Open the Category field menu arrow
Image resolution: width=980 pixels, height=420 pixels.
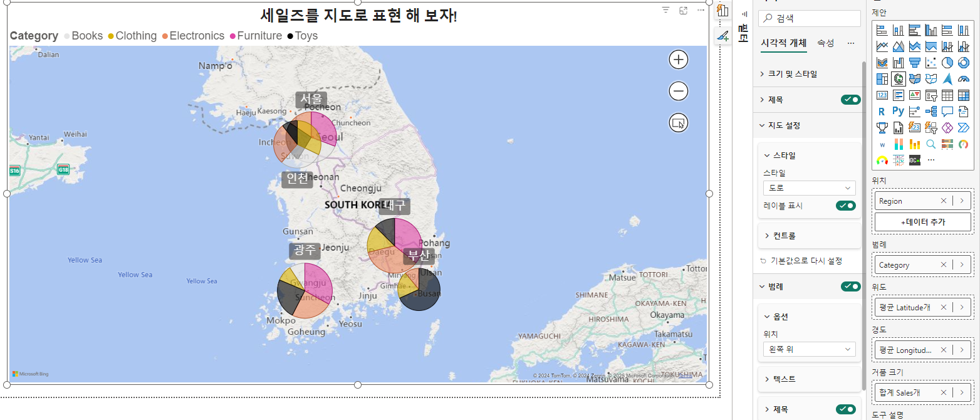(x=962, y=265)
